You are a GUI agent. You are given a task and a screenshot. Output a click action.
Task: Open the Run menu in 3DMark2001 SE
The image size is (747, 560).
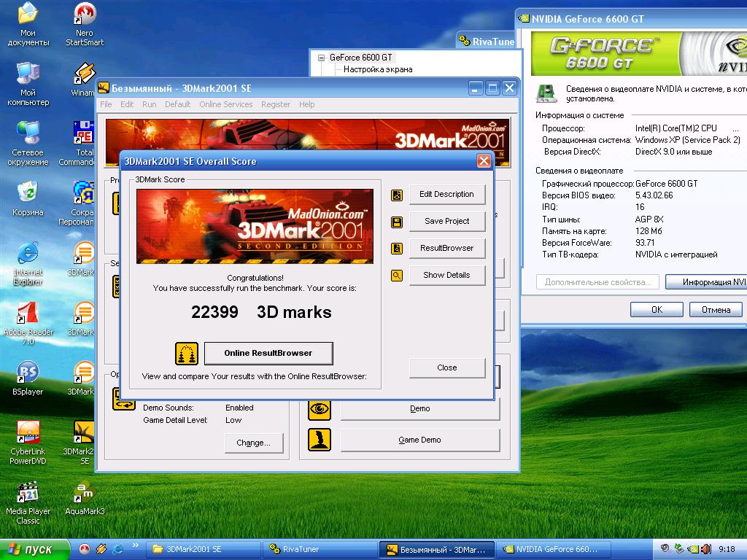click(x=149, y=104)
